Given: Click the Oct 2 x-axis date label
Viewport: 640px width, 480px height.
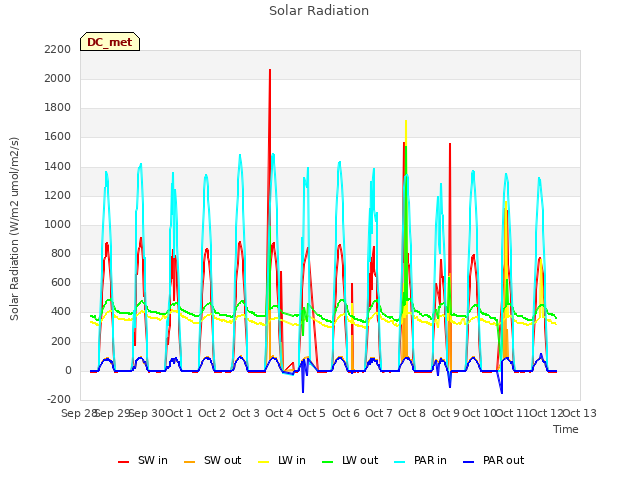Looking at the screenshot, I should point(212,413).
